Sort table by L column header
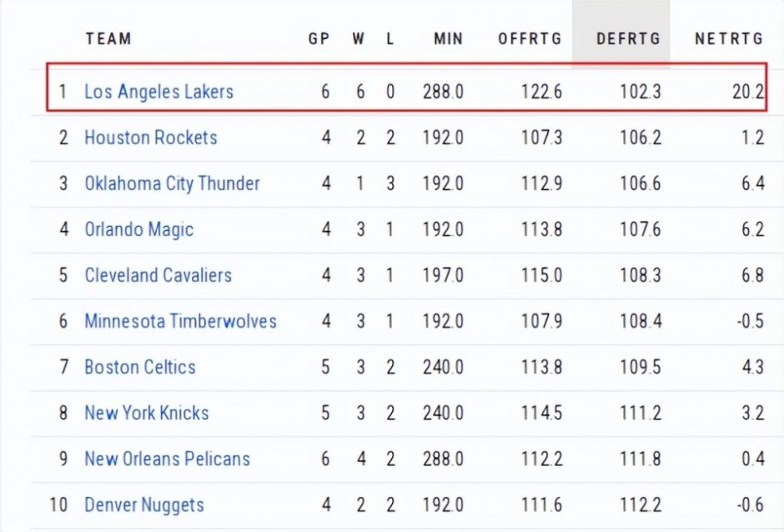Image resolution: width=784 pixels, height=532 pixels. click(x=390, y=38)
